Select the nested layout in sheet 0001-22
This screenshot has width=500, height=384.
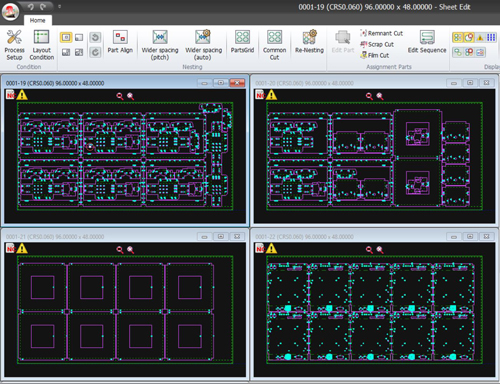374,310
